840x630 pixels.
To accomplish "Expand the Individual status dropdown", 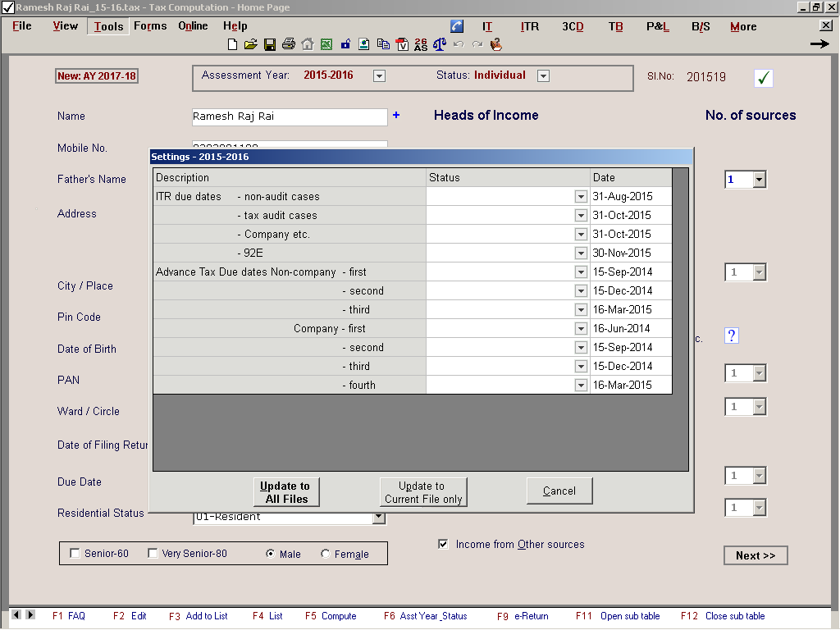I will 543,75.
